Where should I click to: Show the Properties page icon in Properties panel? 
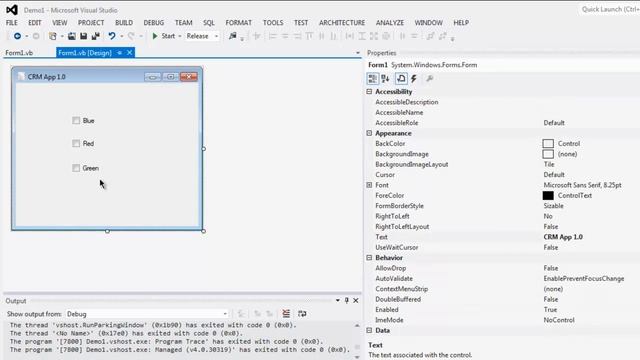(x=401, y=78)
